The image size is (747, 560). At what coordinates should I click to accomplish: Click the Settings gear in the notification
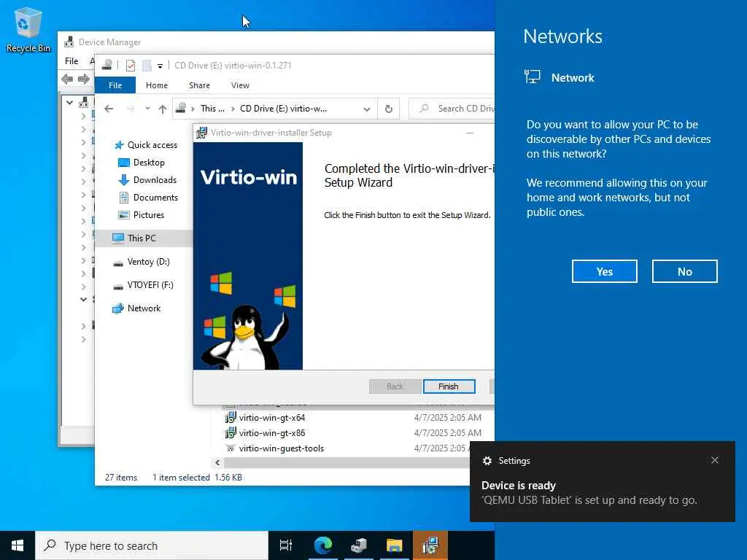pos(487,461)
